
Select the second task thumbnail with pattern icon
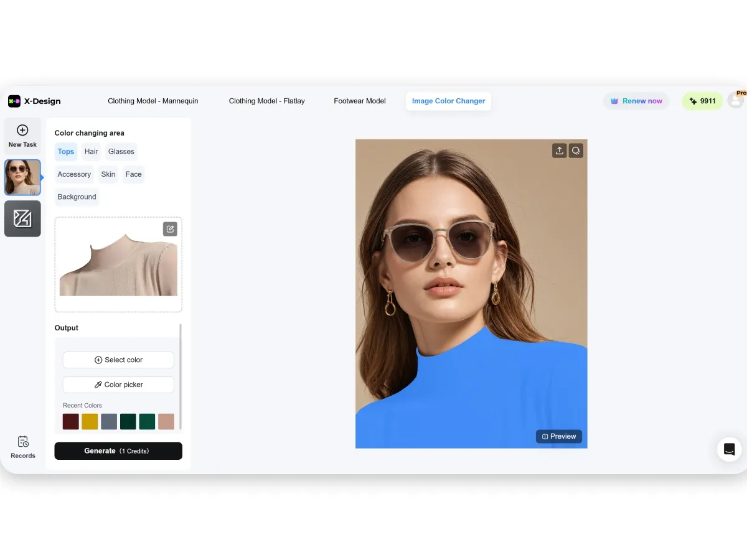coord(22,218)
